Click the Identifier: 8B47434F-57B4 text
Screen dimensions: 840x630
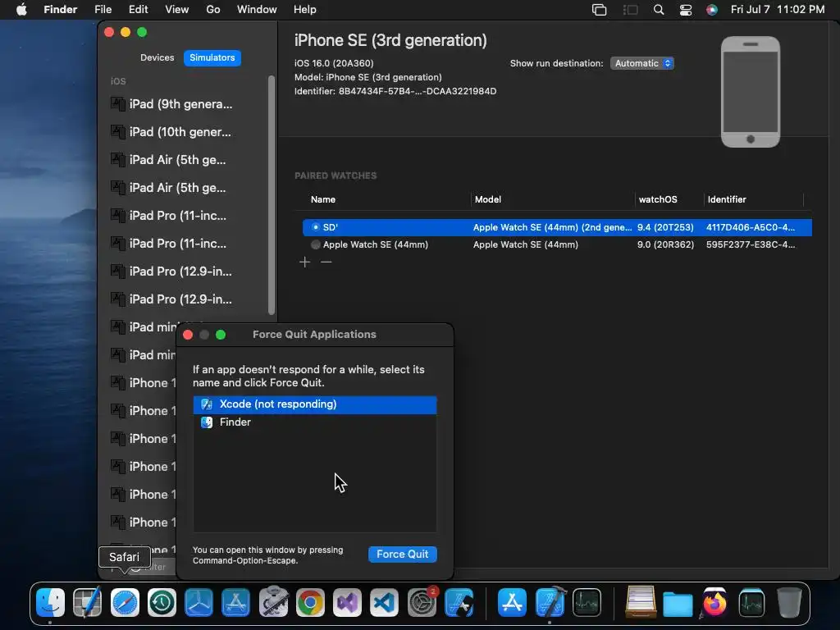pyautogui.click(x=395, y=91)
